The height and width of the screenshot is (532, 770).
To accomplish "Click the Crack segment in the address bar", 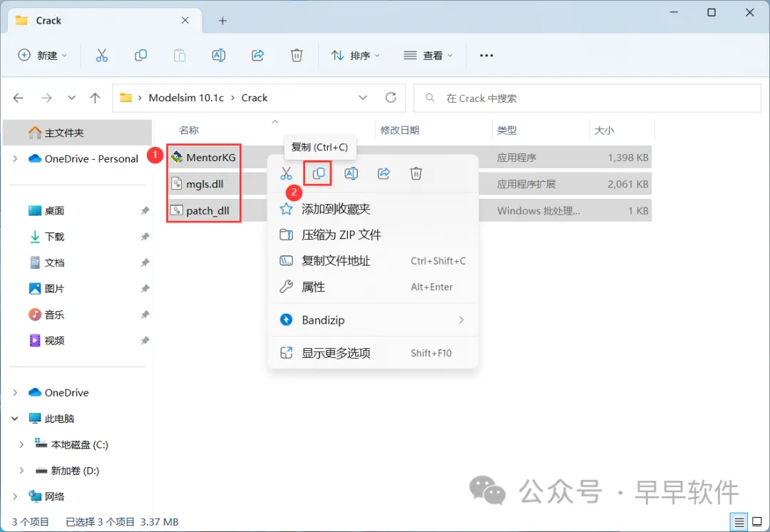I will pos(255,98).
